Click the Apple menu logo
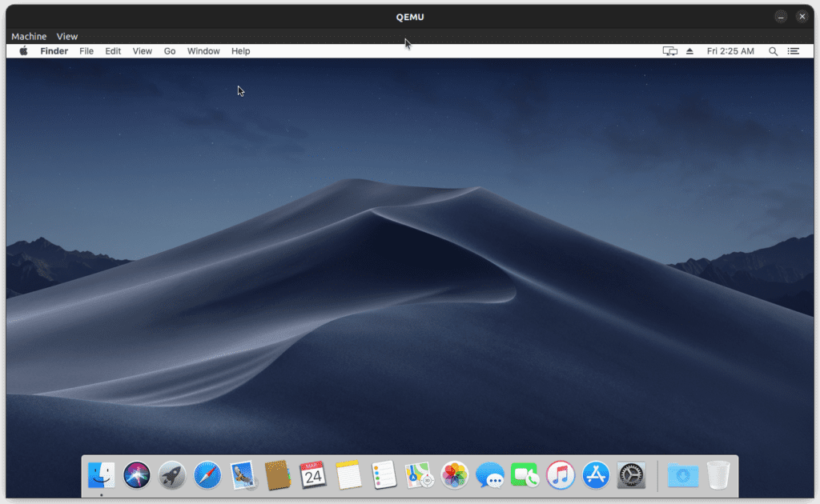 [23, 50]
